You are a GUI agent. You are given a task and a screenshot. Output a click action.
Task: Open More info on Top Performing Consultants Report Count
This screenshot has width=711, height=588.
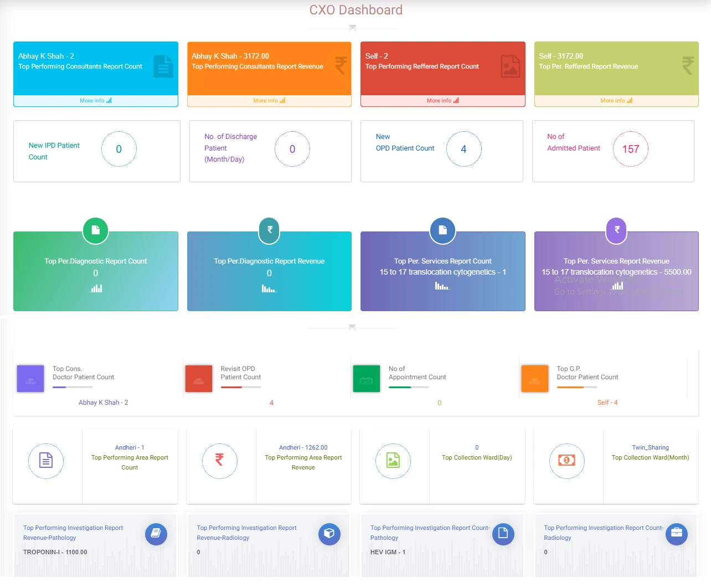[x=95, y=100]
